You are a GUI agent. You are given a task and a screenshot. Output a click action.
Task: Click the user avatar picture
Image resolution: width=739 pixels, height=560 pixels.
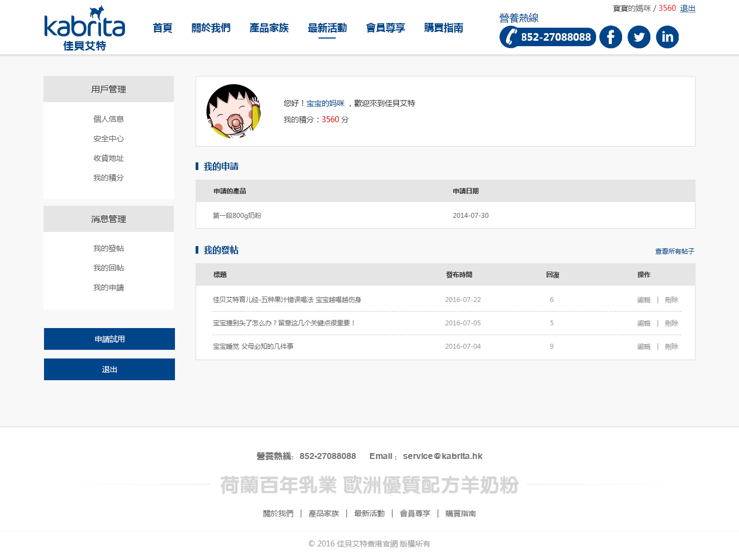pos(234,111)
